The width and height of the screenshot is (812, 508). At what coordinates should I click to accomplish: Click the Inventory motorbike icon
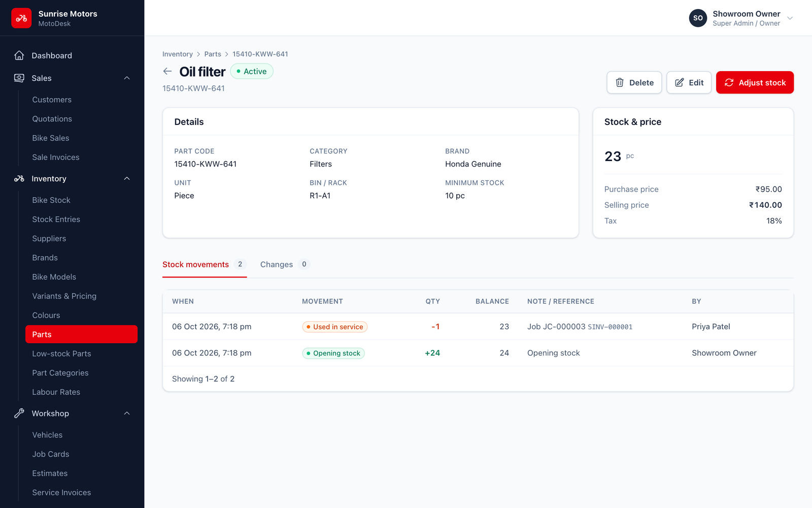[x=19, y=179]
